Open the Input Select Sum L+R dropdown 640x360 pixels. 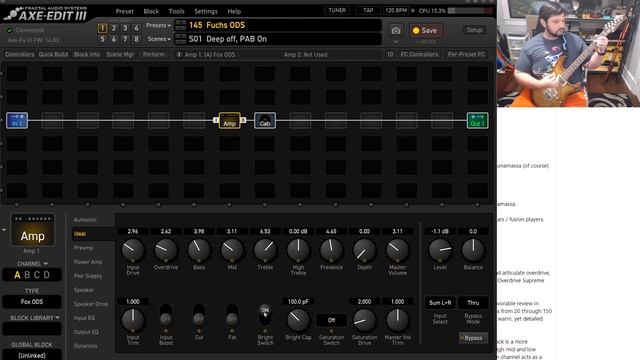(440, 302)
